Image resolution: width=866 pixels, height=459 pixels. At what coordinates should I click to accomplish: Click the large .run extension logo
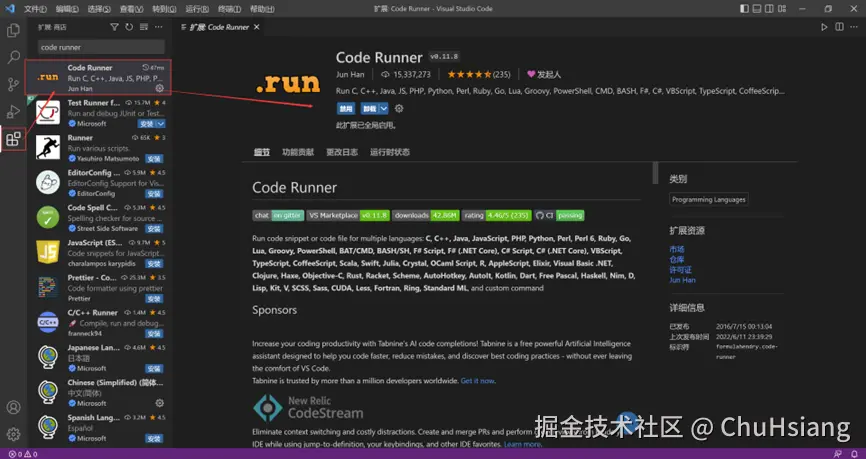tap(288, 83)
